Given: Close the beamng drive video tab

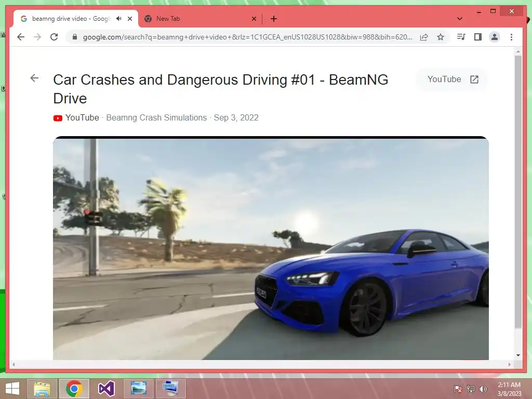Looking at the screenshot, I should pos(130,19).
